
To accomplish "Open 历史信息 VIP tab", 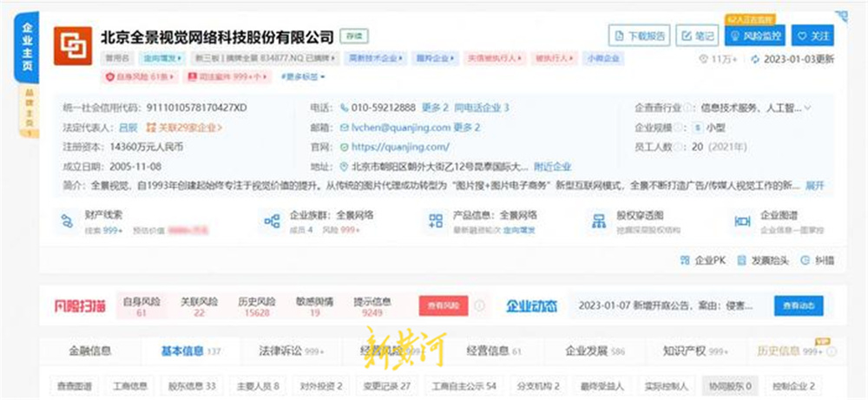I will tap(789, 351).
